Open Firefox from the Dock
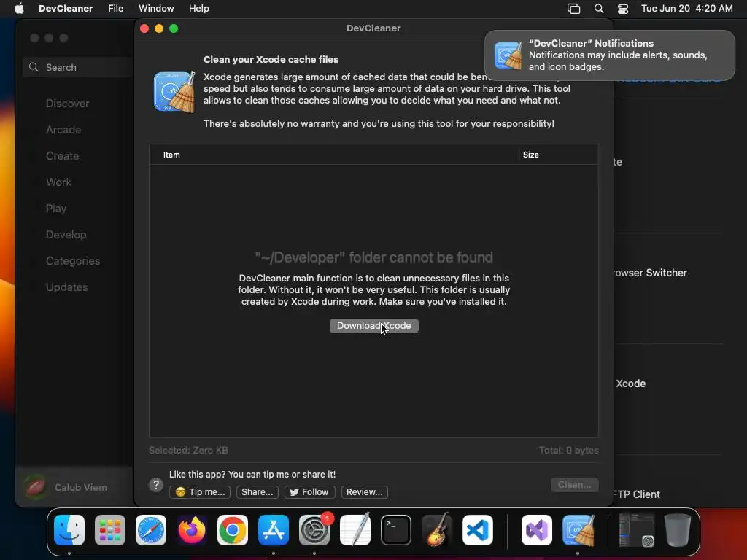 pos(192,530)
